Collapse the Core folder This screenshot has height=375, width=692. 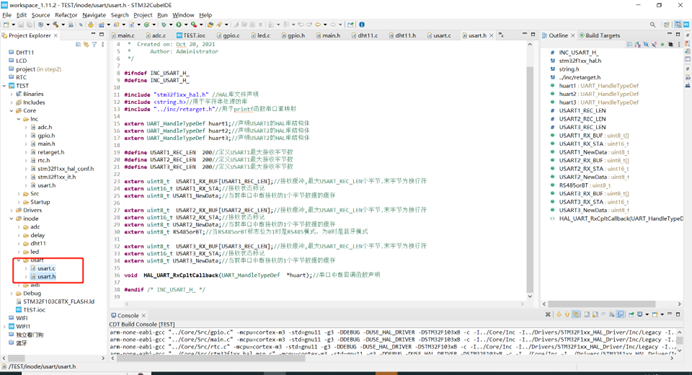pyautogui.click(x=12, y=111)
